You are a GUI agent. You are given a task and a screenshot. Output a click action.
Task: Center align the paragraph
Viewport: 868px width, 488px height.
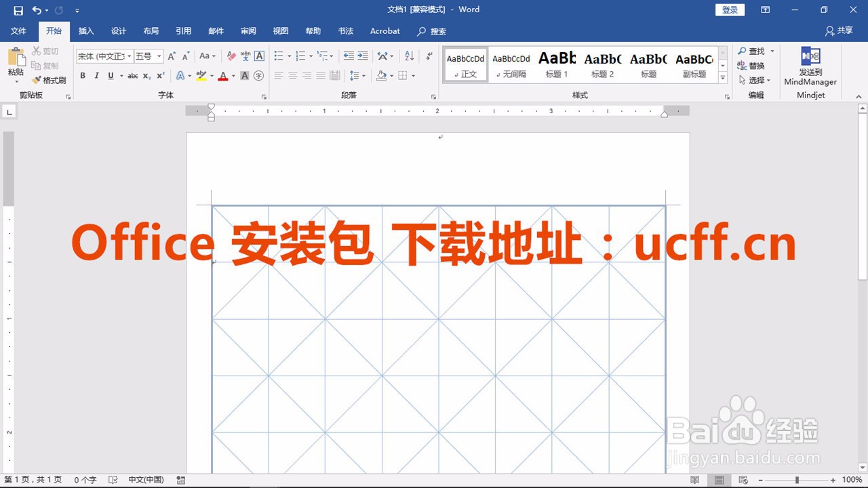[293, 76]
